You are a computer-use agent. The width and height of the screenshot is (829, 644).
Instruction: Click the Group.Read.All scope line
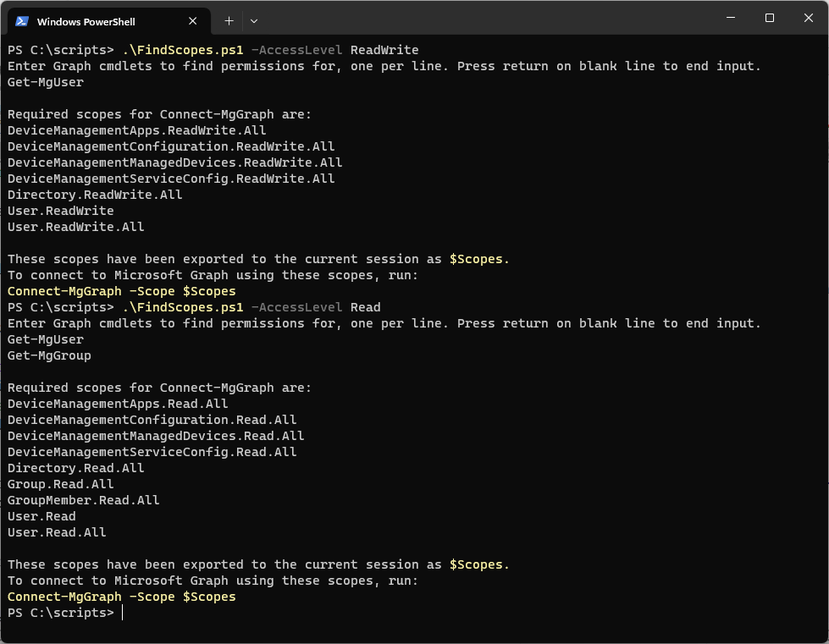click(x=60, y=484)
